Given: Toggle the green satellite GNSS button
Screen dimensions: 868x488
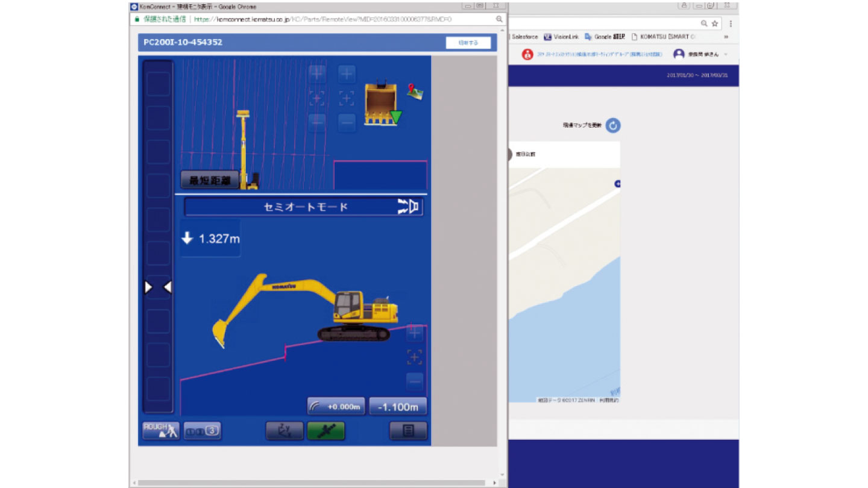Looking at the screenshot, I should pos(325,431).
